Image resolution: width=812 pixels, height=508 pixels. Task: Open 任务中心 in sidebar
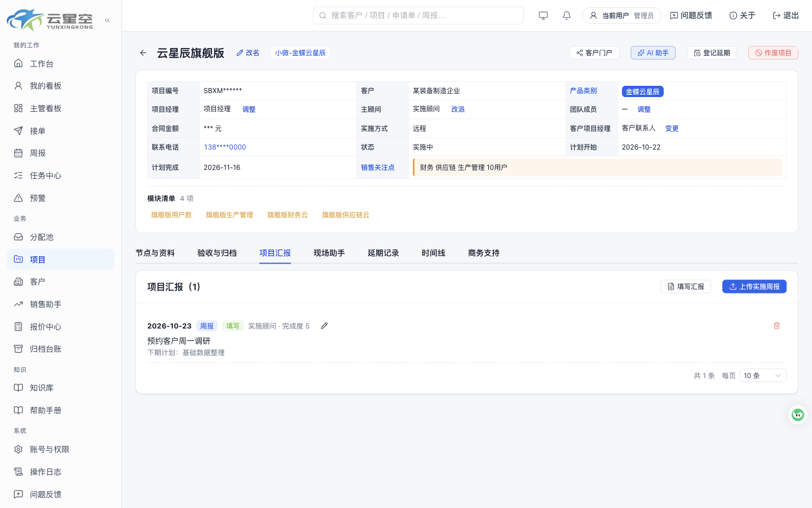pos(60,176)
